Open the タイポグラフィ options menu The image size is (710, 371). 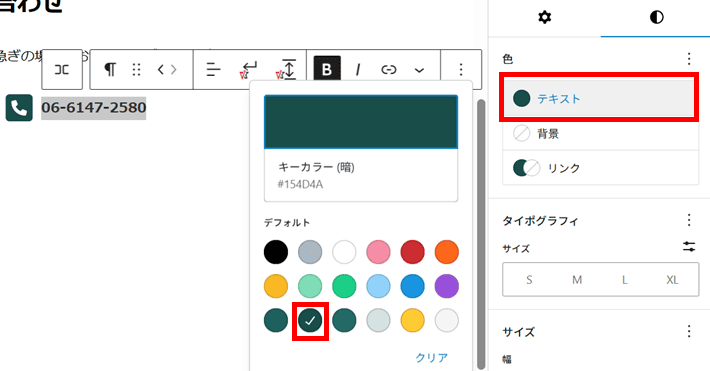[x=689, y=220]
